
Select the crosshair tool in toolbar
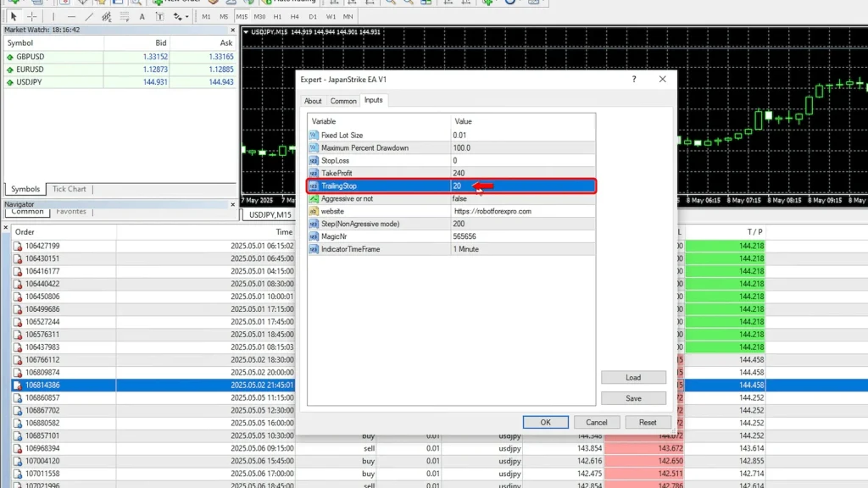[x=32, y=16]
